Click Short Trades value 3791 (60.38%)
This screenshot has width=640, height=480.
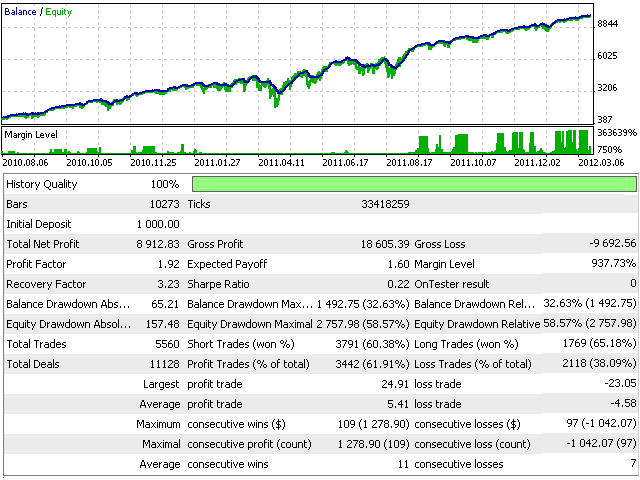pyautogui.click(x=372, y=344)
